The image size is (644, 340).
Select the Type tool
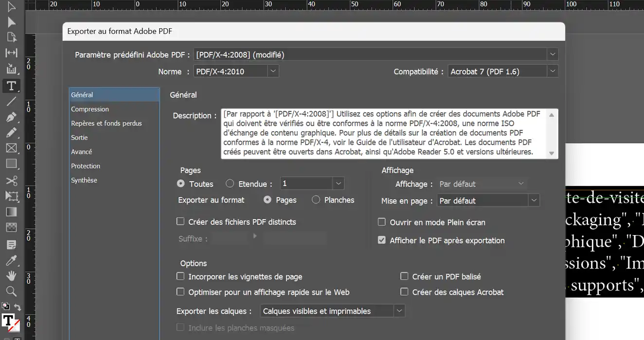click(11, 86)
